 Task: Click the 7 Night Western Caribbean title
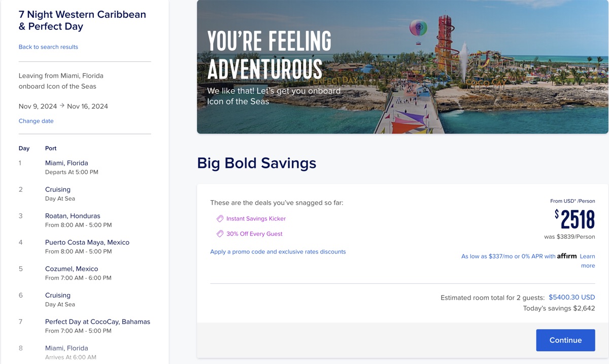pos(82,20)
